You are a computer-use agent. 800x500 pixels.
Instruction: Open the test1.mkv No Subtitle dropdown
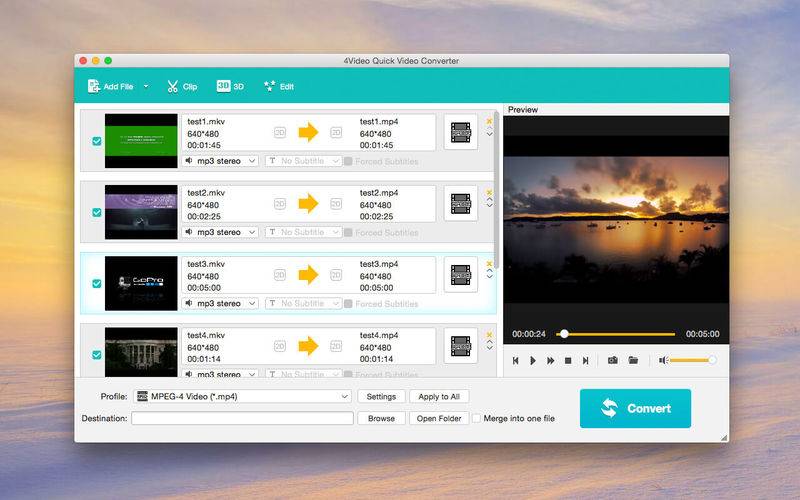[304, 161]
